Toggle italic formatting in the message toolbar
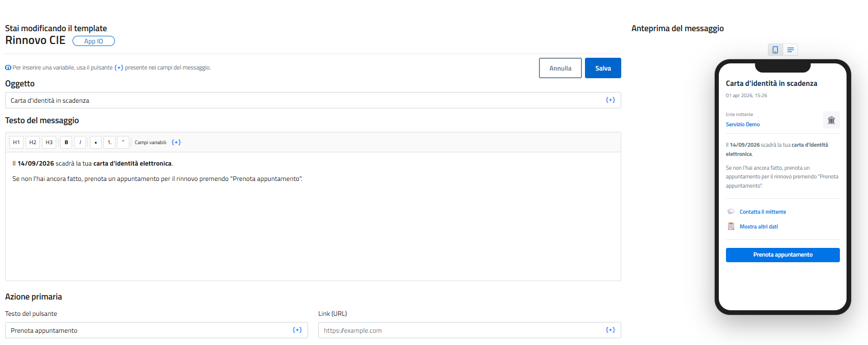Viewport: 868px width, 345px height. tap(80, 143)
